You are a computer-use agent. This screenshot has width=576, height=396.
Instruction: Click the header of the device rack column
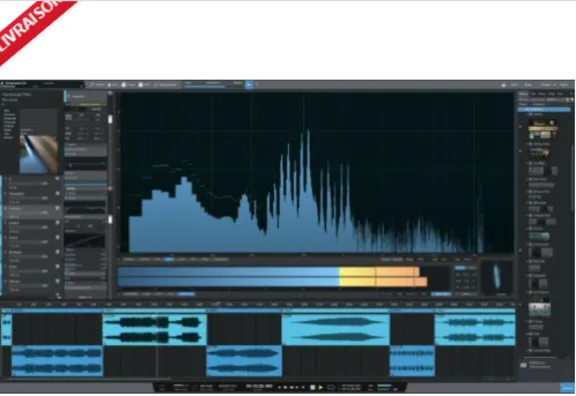86,96
